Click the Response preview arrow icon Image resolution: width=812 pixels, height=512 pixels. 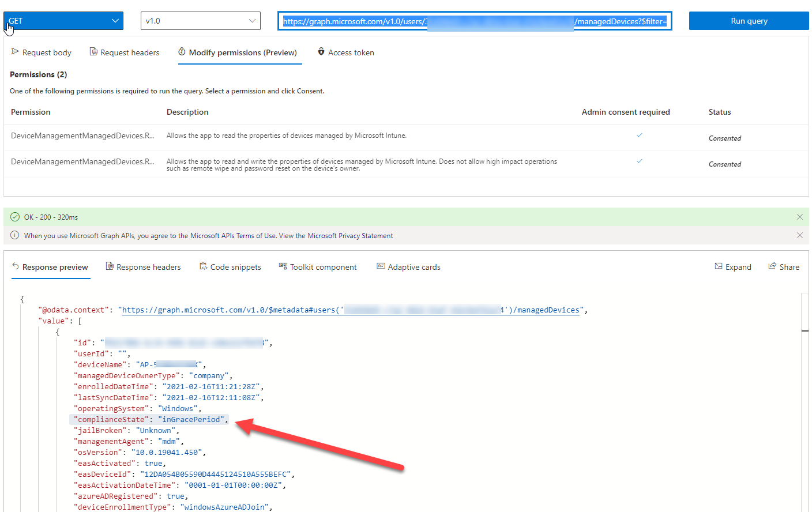click(x=16, y=266)
